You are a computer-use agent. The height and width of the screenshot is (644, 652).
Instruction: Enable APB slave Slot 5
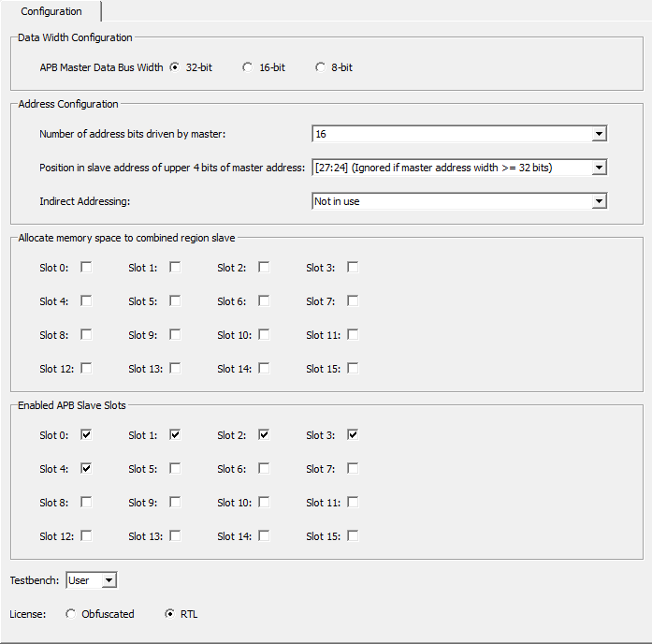pyautogui.click(x=175, y=468)
